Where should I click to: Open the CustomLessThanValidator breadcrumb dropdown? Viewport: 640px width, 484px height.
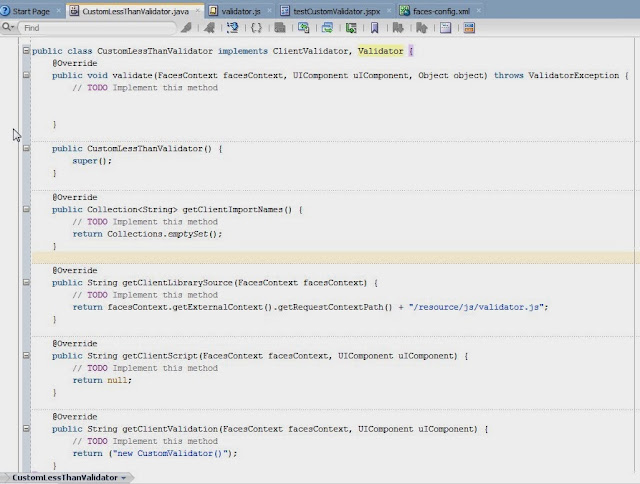(x=123, y=477)
